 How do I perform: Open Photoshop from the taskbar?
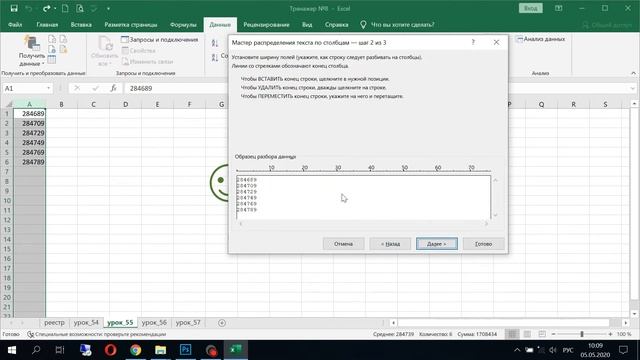(185, 350)
